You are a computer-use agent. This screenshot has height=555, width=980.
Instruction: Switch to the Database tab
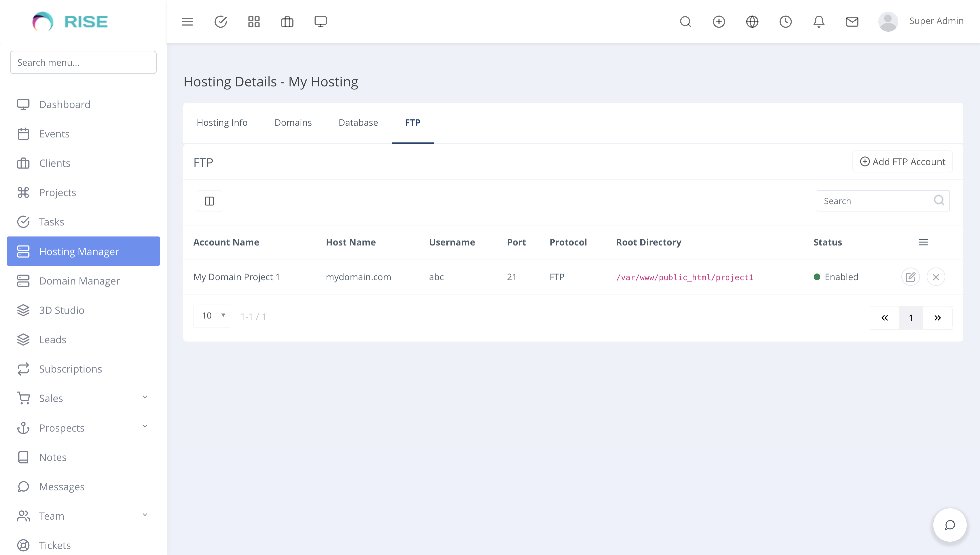pyautogui.click(x=358, y=122)
